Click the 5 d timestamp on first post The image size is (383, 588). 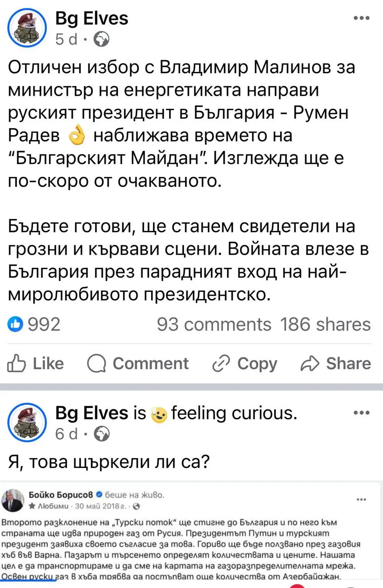coord(66,39)
